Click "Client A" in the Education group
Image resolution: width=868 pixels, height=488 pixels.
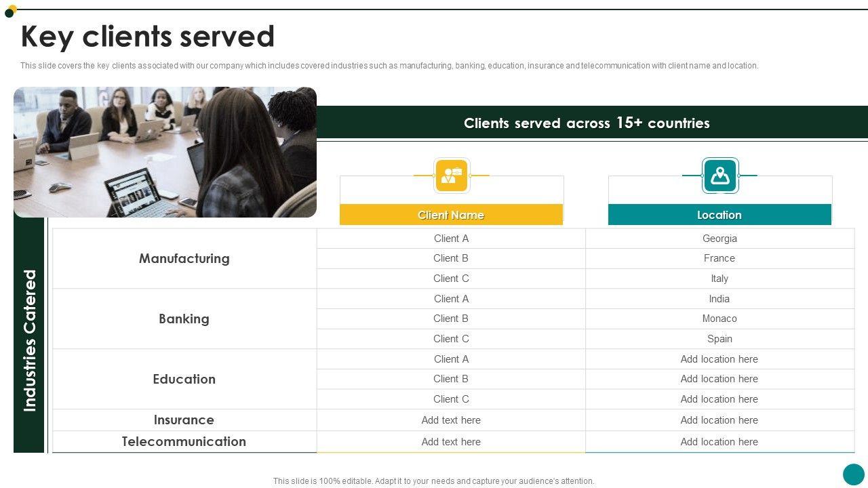451,359
